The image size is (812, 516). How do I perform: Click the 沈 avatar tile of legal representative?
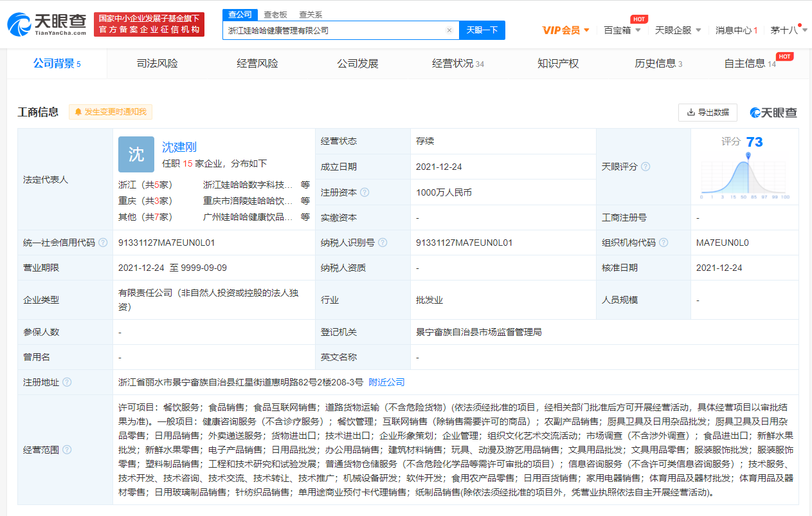click(x=136, y=154)
